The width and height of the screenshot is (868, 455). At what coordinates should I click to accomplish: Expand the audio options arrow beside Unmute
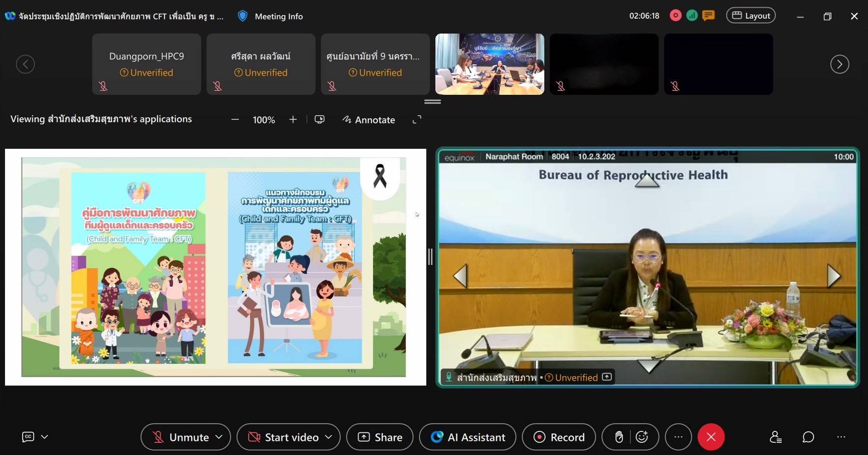click(219, 437)
